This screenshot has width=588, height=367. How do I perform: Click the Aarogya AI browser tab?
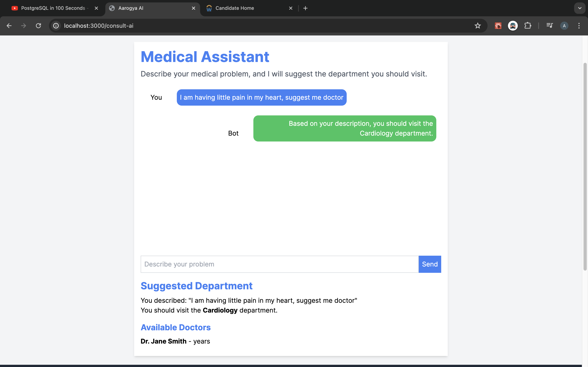tap(152, 8)
